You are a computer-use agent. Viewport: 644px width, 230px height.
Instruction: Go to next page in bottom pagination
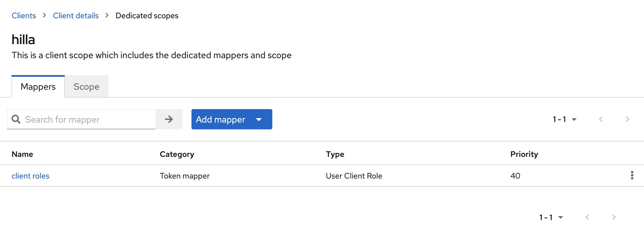tap(614, 217)
